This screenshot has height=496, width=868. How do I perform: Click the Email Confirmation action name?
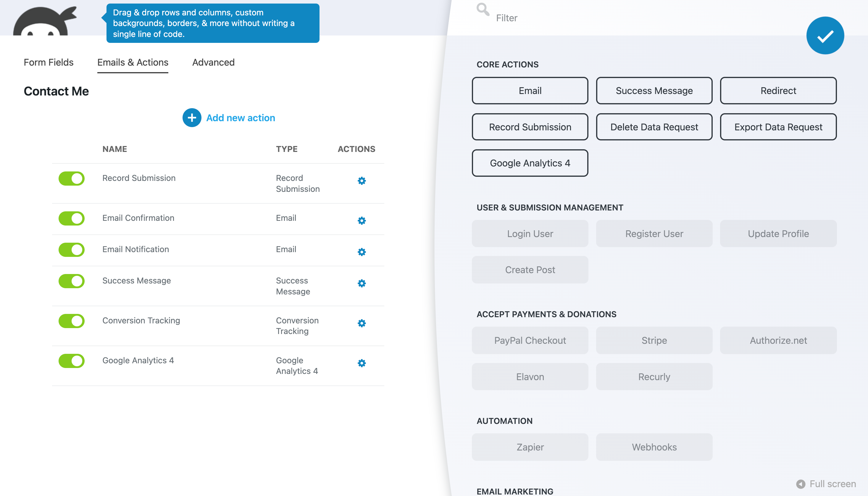coord(138,218)
